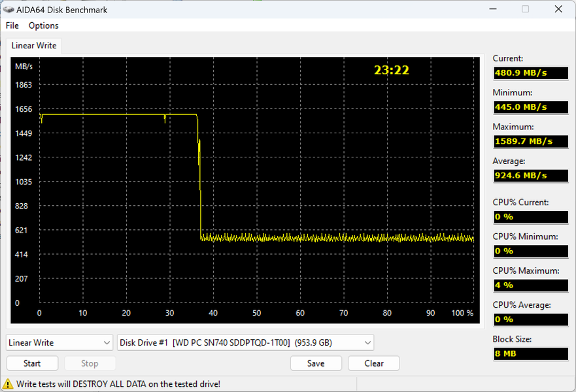Click the Average value 924.6 MB/s
This screenshot has width=576, height=392.
click(531, 176)
